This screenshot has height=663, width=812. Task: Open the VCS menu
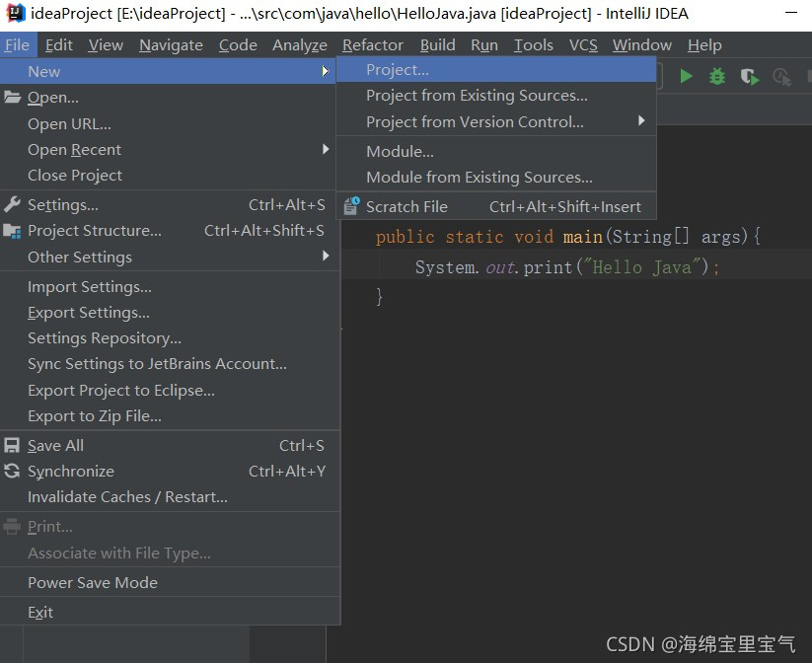coord(583,45)
